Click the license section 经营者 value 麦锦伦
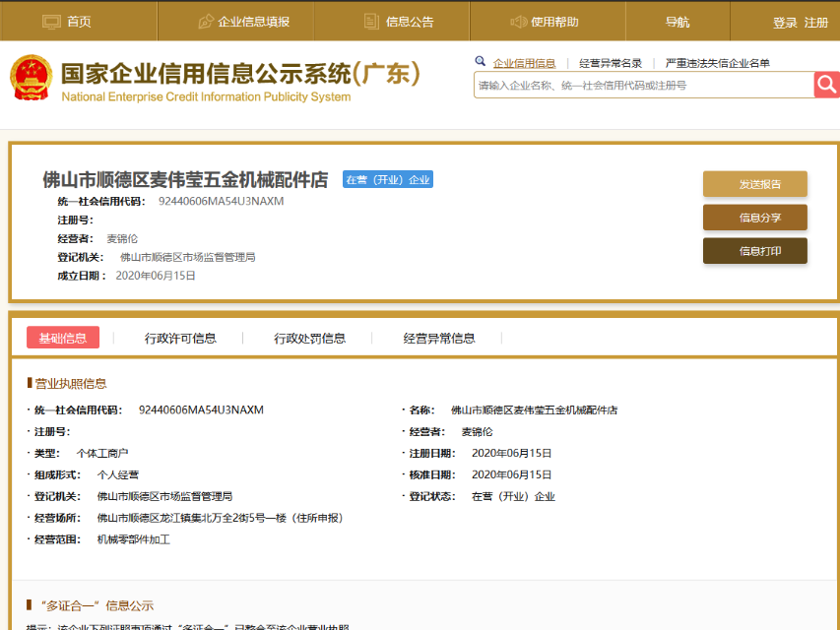Image resolution: width=840 pixels, height=630 pixels. pyautogui.click(x=478, y=432)
